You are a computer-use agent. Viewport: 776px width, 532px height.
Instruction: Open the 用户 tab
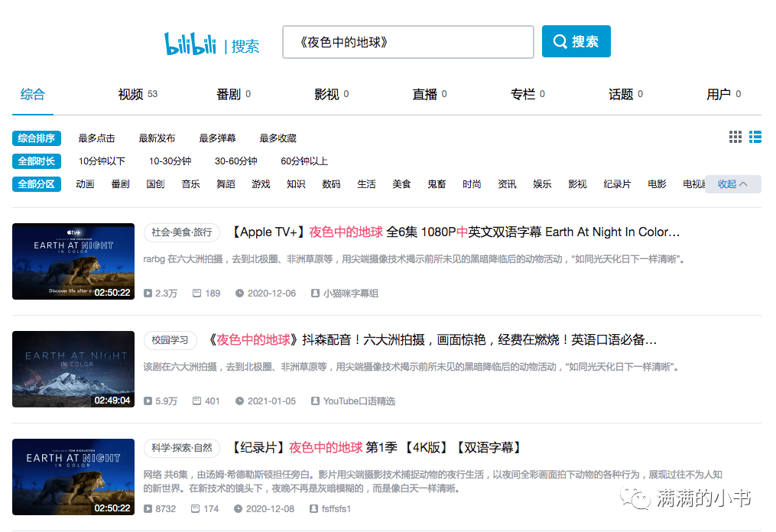[x=723, y=94]
